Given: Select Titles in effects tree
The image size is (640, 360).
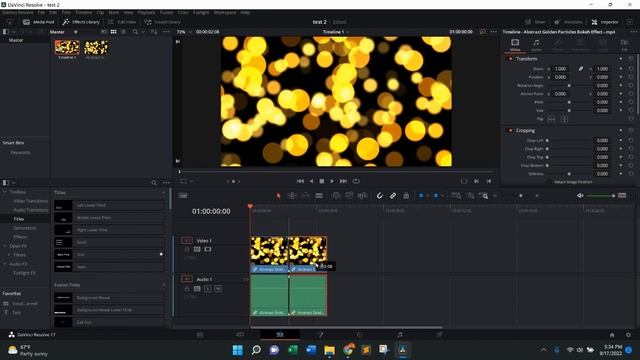Looking at the screenshot, I should [19, 219].
